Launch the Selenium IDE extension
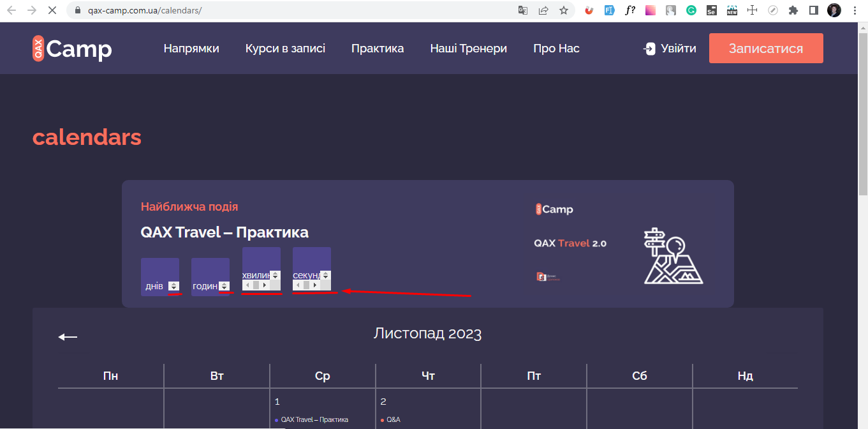 tap(711, 9)
